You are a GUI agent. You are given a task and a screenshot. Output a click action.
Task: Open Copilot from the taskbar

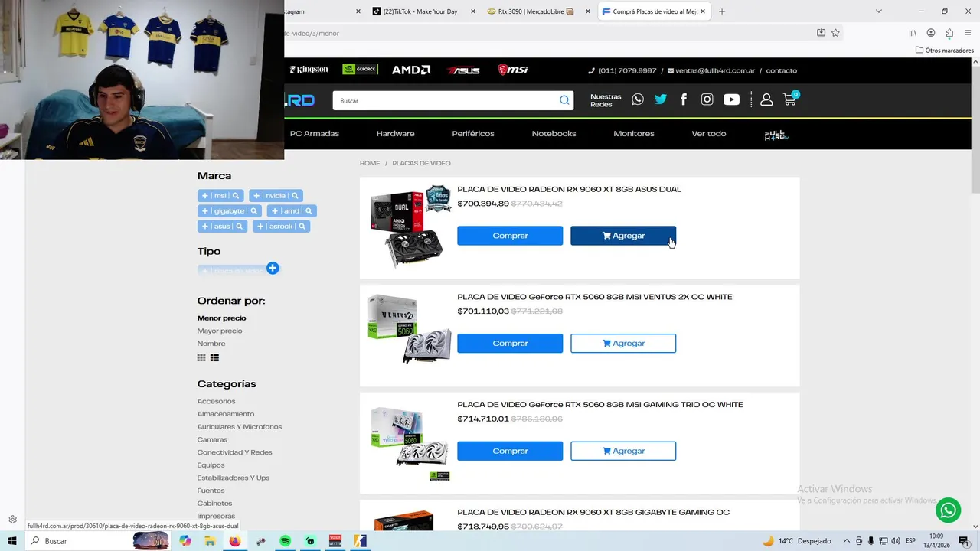pos(185,541)
